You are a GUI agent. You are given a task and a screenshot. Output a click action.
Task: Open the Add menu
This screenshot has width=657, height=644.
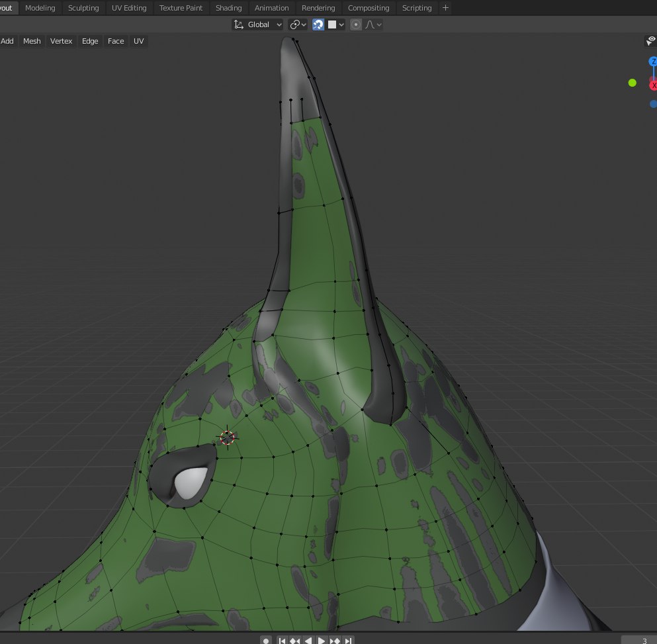(7, 41)
